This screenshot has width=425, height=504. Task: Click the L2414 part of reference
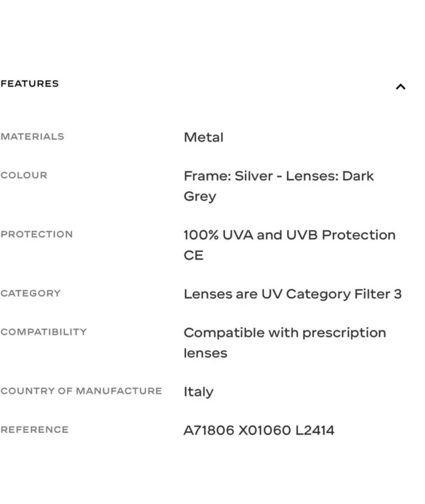point(315,430)
